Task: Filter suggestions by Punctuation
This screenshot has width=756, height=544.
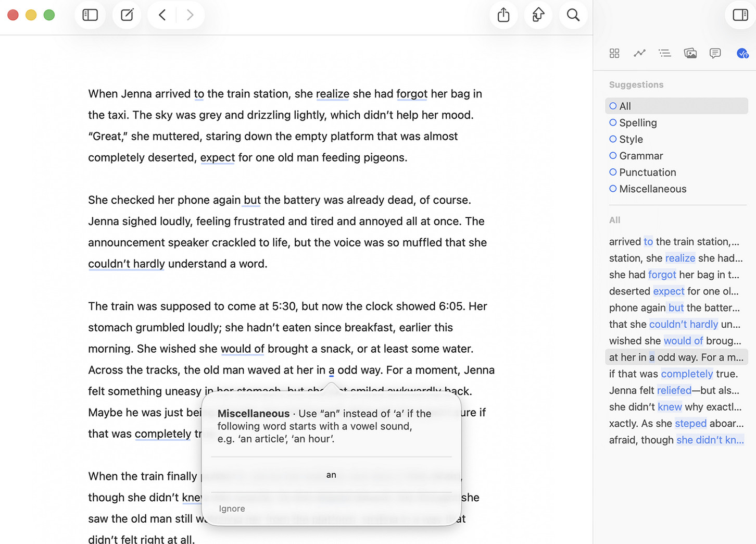Action: click(x=647, y=172)
